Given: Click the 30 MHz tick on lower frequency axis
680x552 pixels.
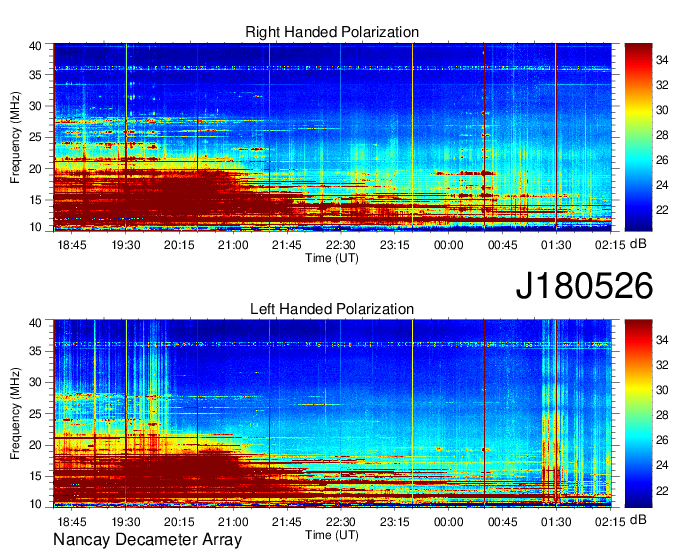Looking at the screenshot, I should 36,382.
